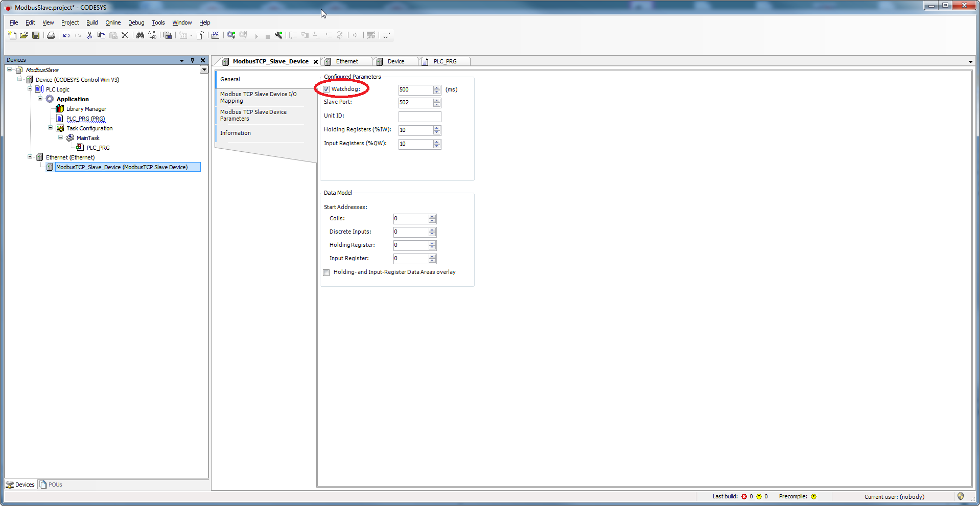The height and width of the screenshot is (506, 980).
Task: Click the Print icon in toolbar
Action: pyautogui.click(x=51, y=35)
